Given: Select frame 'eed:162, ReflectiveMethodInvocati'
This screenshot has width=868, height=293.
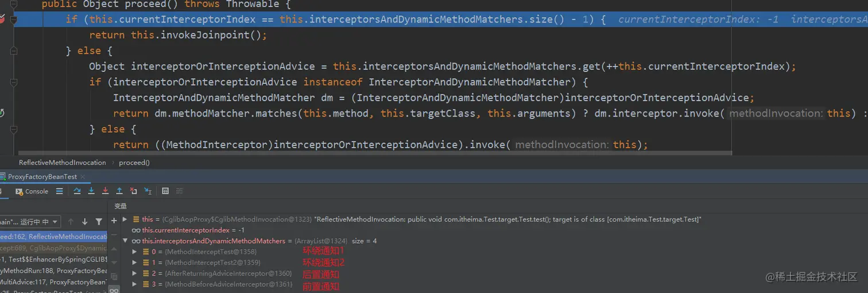Looking at the screenshot, I should coord(53,237).
